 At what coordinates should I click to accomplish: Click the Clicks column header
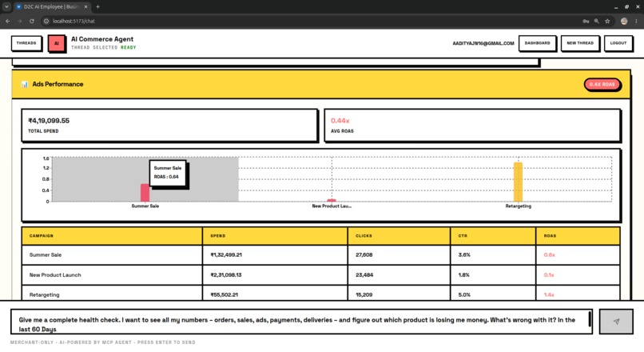[x=400, y=236]
